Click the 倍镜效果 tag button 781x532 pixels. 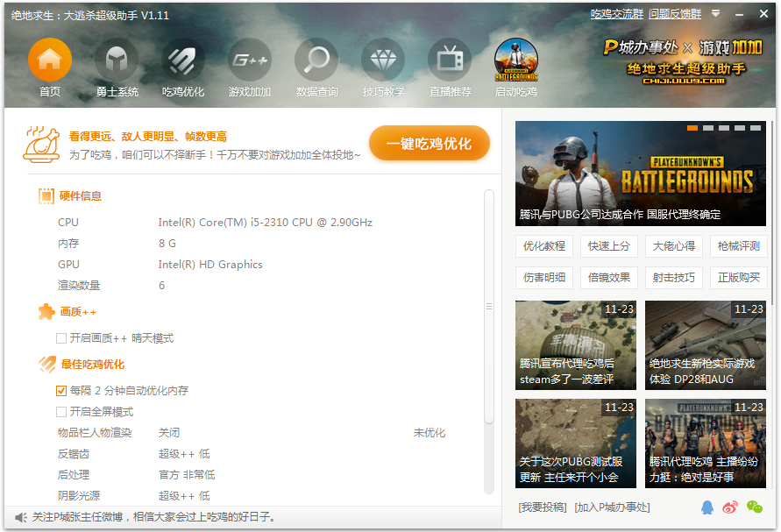pos(608,278)
